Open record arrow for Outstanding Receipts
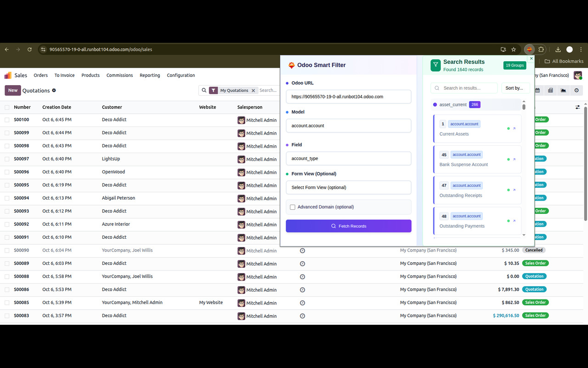The height and width of the screenshot is (368, 588). point(514,190)
